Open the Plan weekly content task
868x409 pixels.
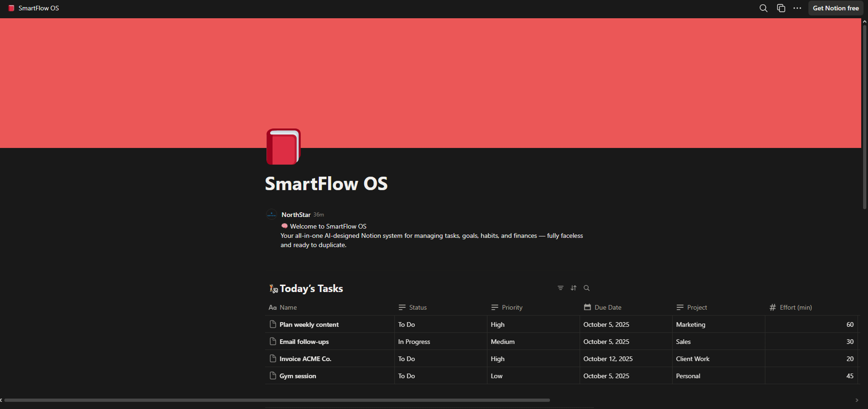point(309,325)
